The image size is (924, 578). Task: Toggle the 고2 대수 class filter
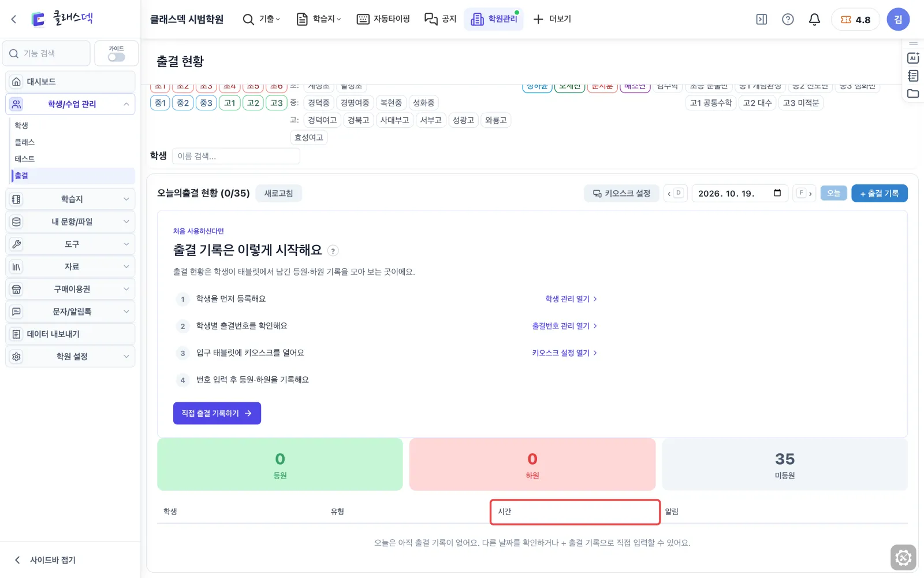pyautogui.click(x=757, y=103)
